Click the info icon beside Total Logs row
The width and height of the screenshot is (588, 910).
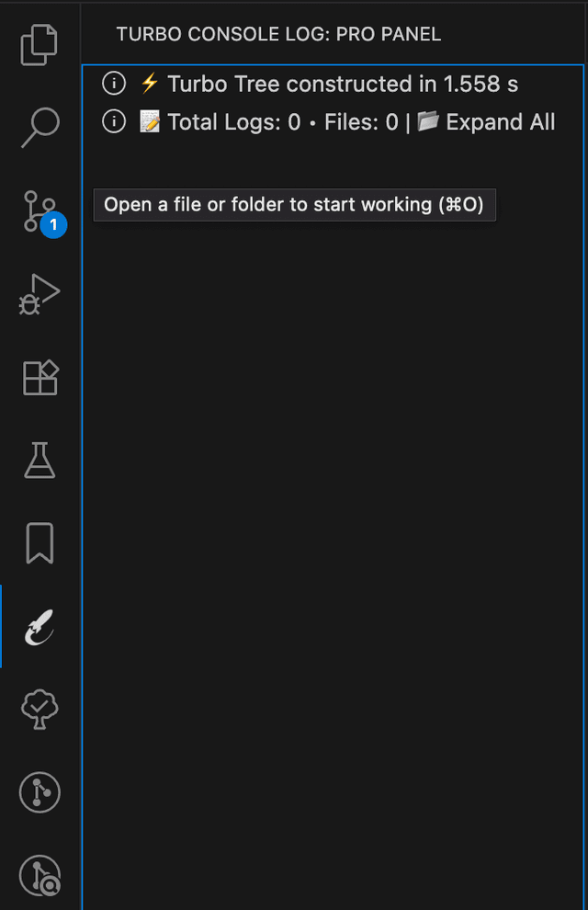click(x=113, y=121)
